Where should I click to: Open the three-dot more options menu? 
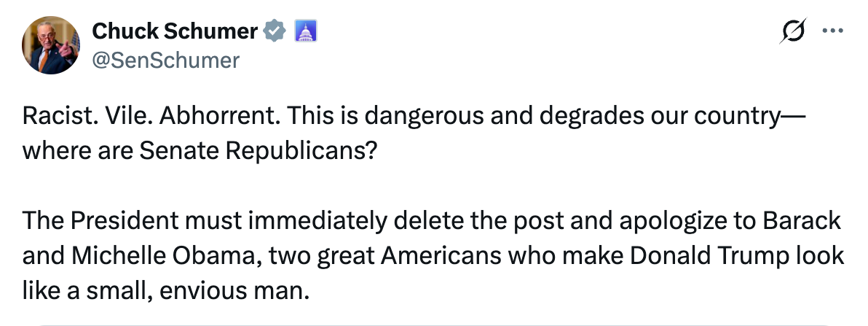pyautogui.click(x=832, y=31)
